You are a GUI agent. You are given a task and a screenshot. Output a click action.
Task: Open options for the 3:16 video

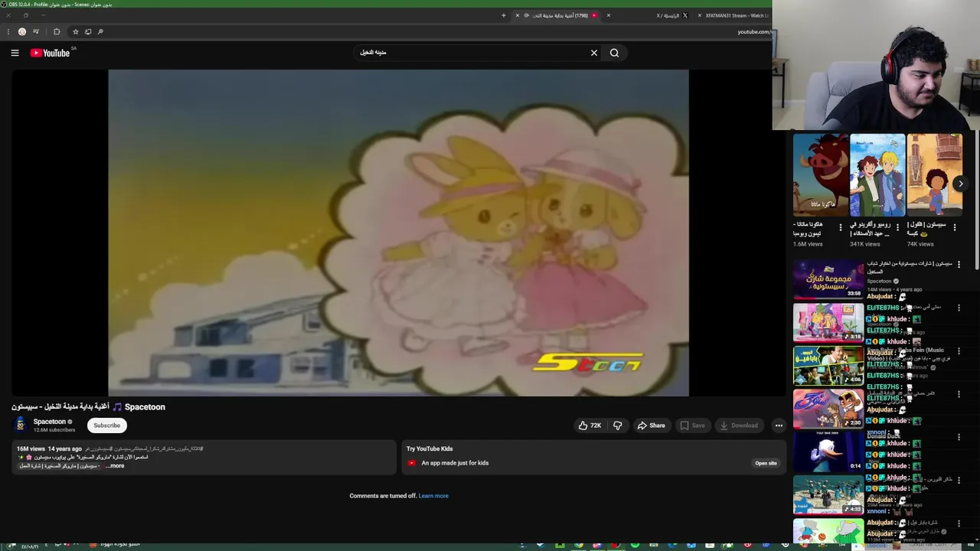[x=959, y=308]
